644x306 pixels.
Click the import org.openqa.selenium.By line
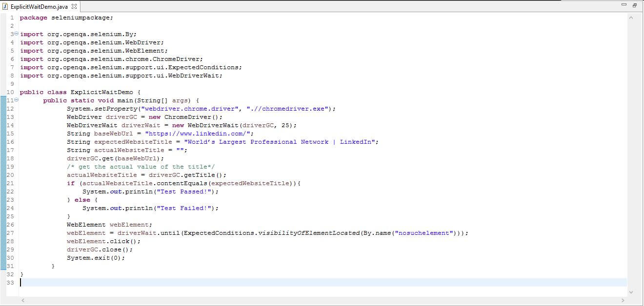(x=79, y=34)
